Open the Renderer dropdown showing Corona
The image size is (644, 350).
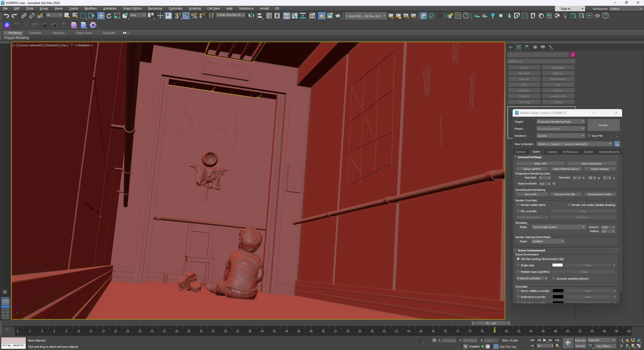(560, 136)
